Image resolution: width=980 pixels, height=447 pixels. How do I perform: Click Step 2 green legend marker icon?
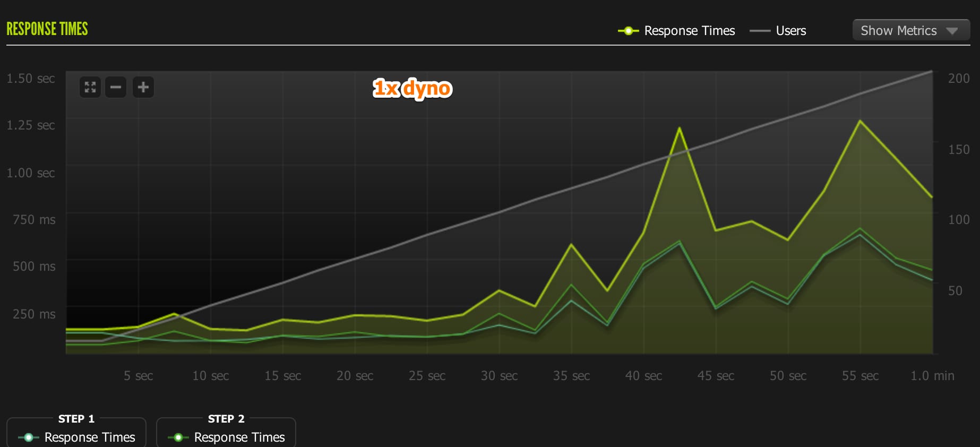click(x=178, y=437)
